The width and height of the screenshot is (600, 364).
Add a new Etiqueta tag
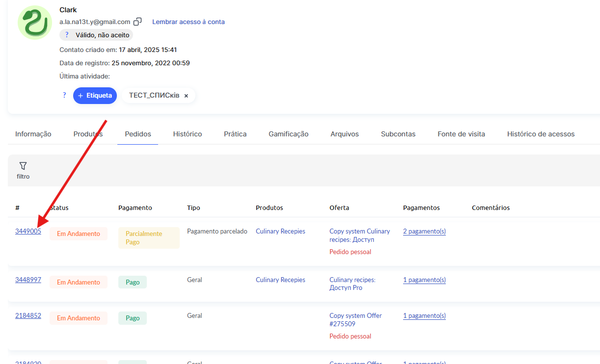pos(95,96)
